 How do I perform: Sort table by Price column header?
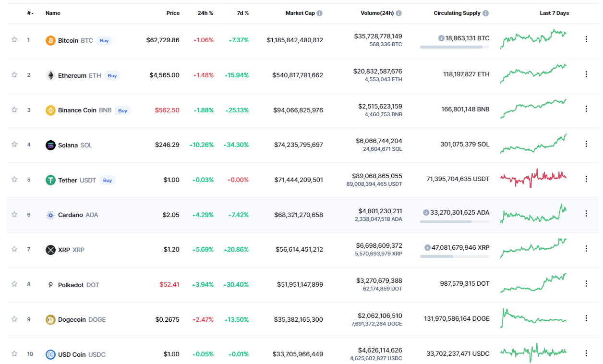(173, 13)
